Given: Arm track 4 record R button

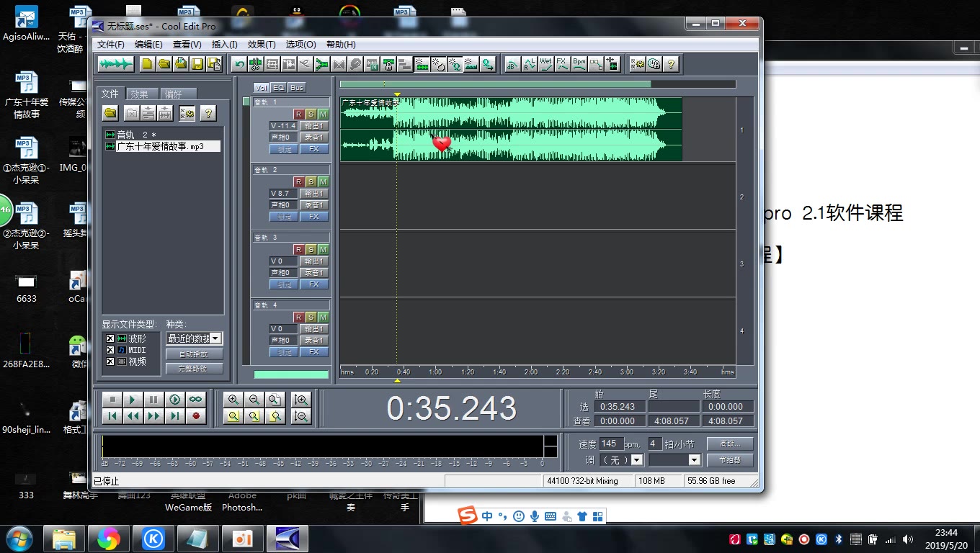Looking at the screenshot, I should (299, 317).
